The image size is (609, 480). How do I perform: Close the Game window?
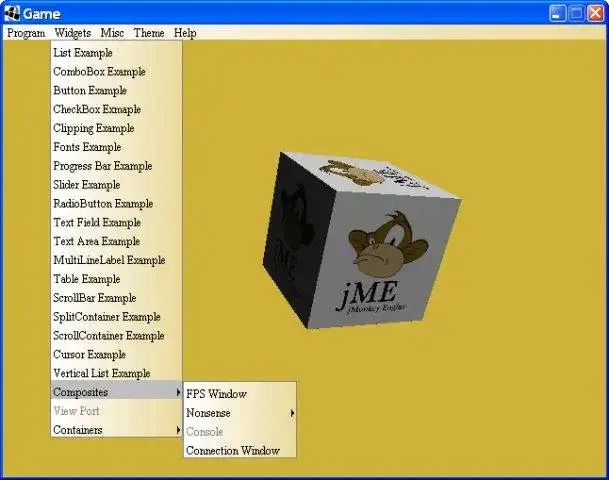[595, 14]
